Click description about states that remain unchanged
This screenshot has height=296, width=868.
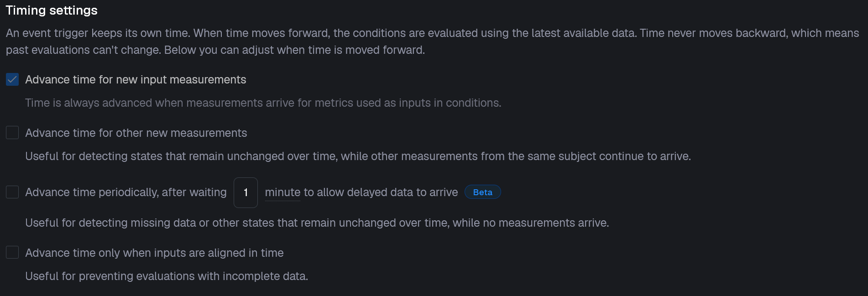[x=358, y=156]
